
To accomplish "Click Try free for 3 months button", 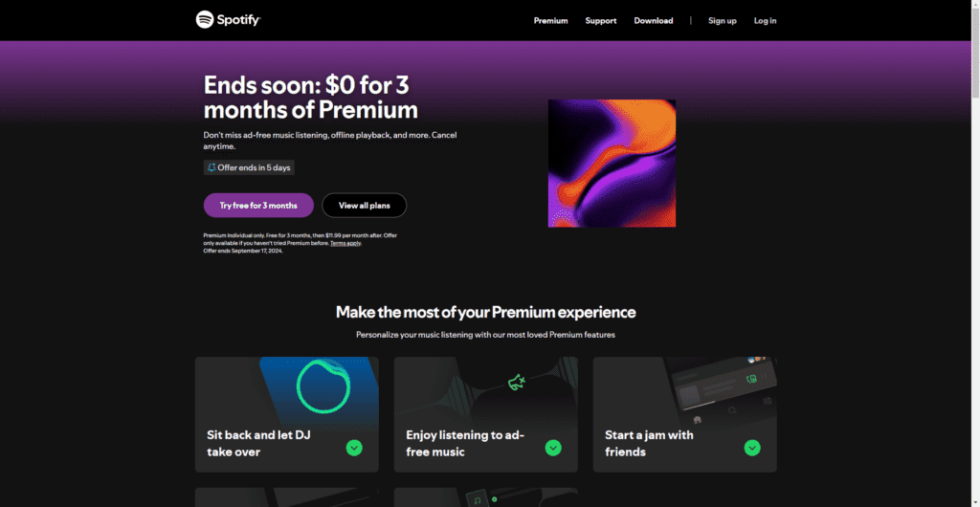I will (258, 206).
